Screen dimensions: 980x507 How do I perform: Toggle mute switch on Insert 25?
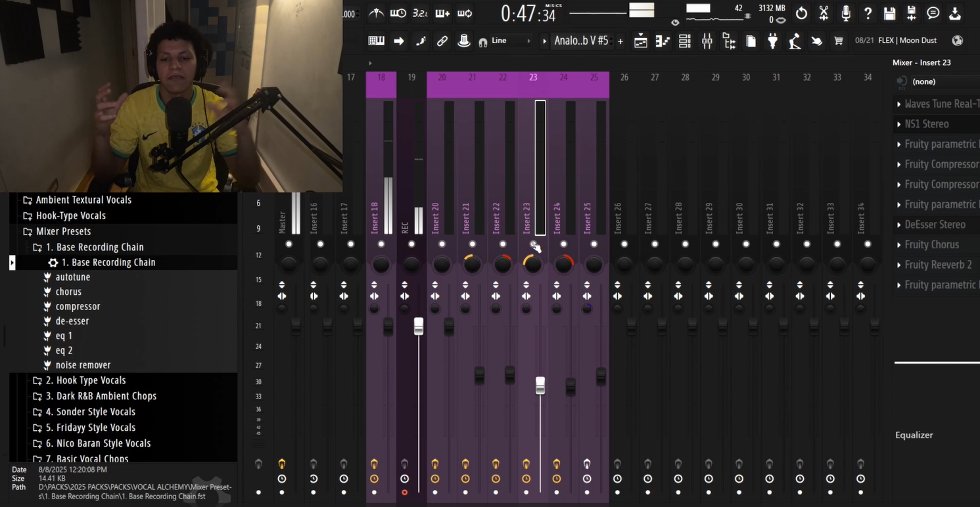(x=594, y=244)
